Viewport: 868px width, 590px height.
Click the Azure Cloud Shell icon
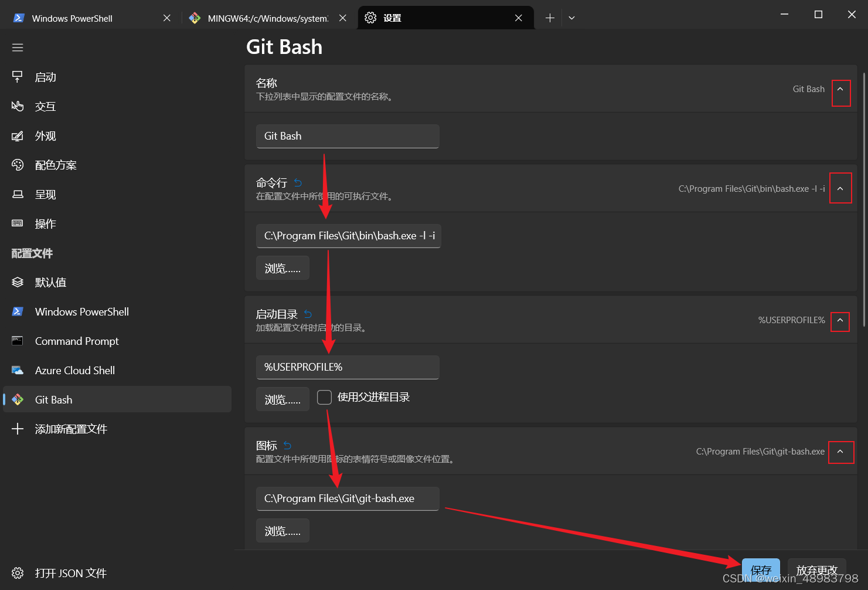coord(18,370)
